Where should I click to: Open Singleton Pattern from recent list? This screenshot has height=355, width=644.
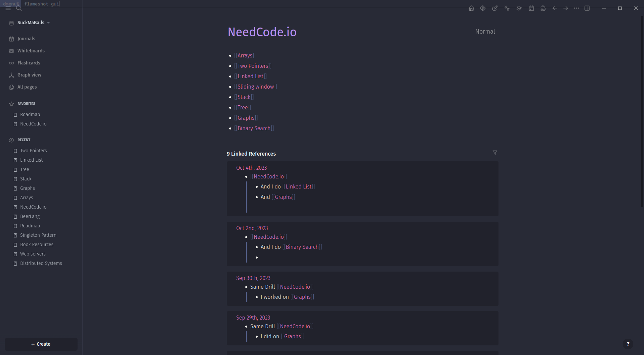(38, 235)
